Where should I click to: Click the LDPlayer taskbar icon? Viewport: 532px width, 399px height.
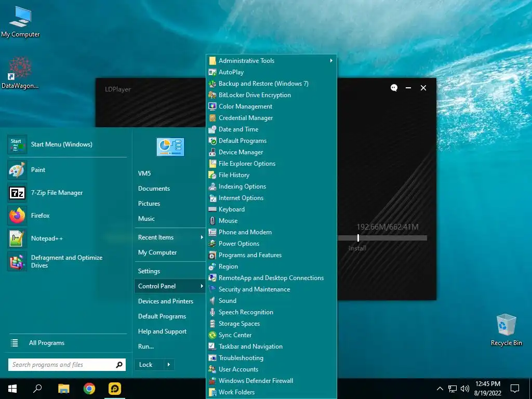[115, 389]
